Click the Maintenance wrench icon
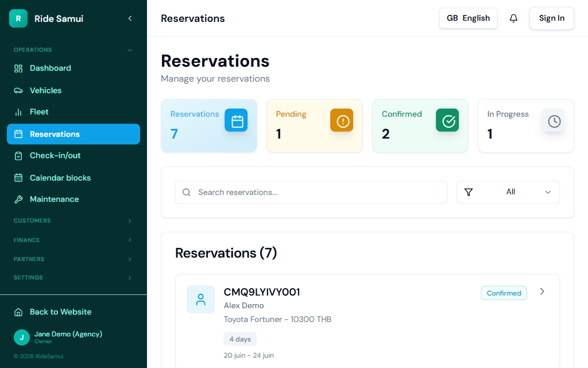The width and height of the screenshot is (588, 368). coord(18,200)
